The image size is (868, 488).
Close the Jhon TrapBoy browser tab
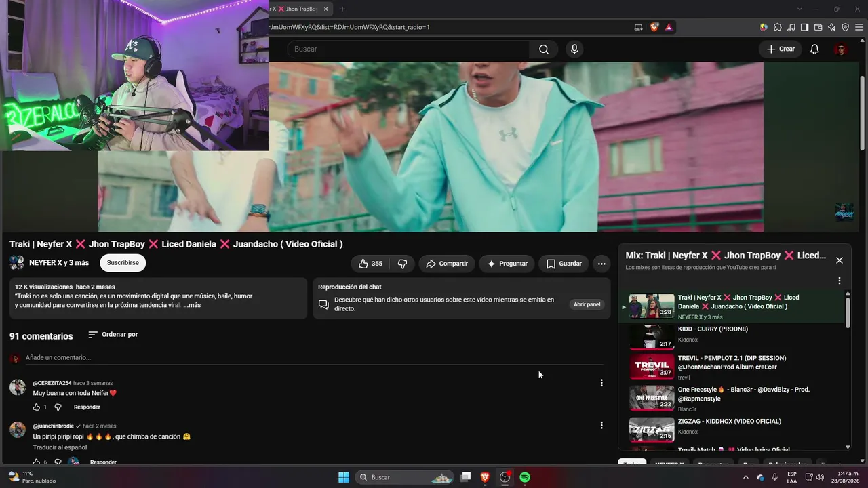(326, 9)
